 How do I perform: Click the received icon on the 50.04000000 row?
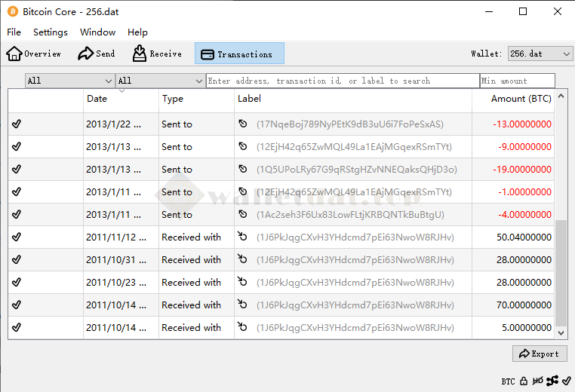[x=243, y=237]
